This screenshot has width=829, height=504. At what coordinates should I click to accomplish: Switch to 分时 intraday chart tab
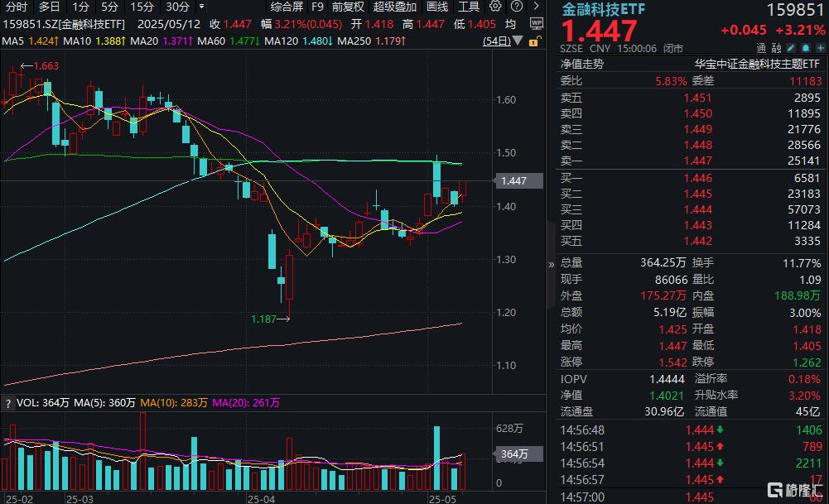[17, 7]
